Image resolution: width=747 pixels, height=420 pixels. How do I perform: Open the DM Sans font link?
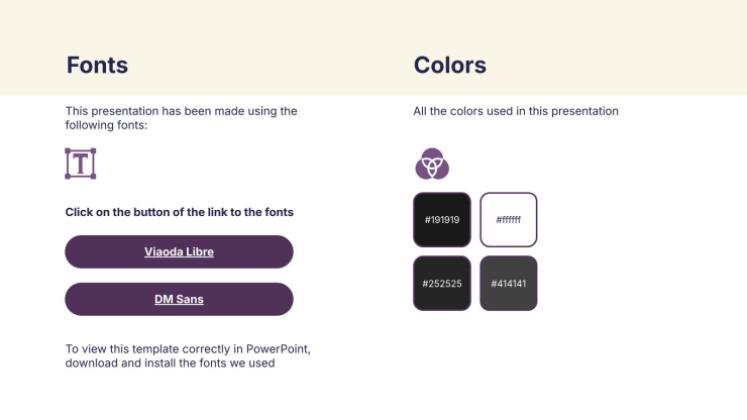(179, 299)
